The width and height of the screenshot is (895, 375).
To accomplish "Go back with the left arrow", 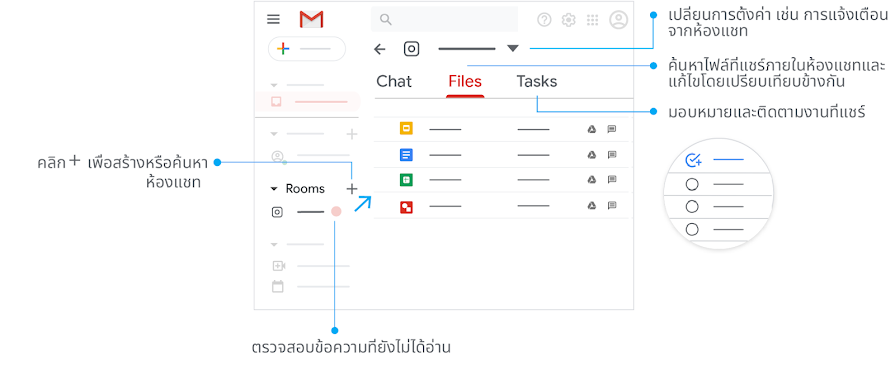I will pyautogui.click(x=380, y=49).
